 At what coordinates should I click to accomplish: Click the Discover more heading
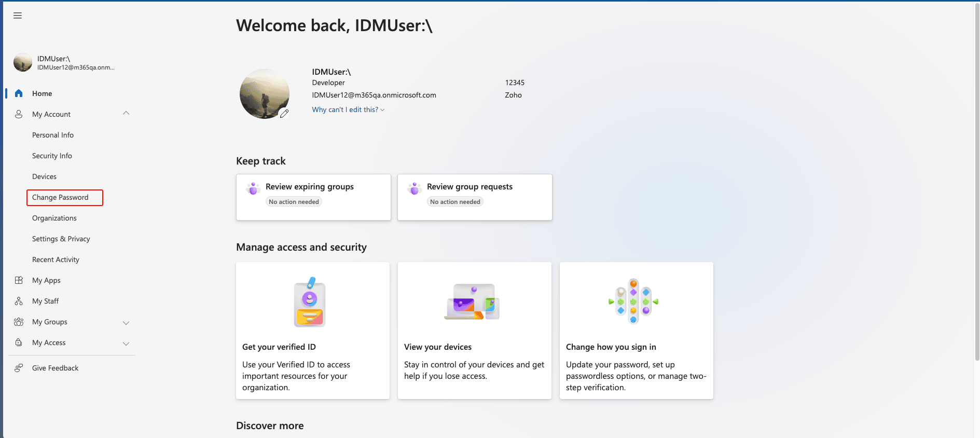[x=270, y=426]
